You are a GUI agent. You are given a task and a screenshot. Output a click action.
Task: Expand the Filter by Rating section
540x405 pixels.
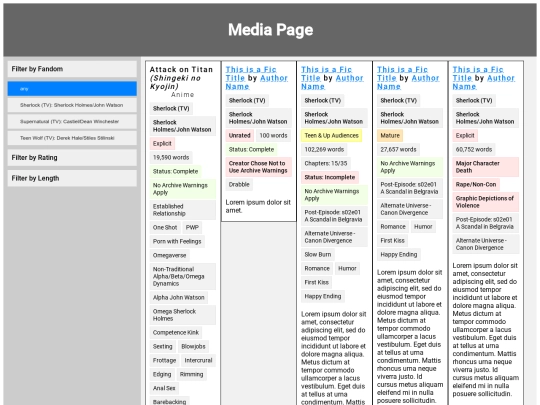[x=72, y=157]
